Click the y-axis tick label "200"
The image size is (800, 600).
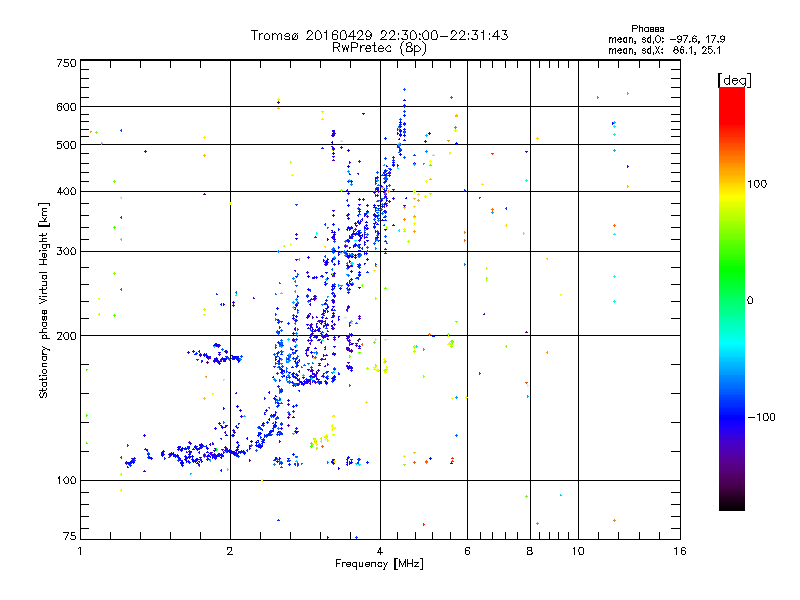pyautogui.click(x=67, y=336)
